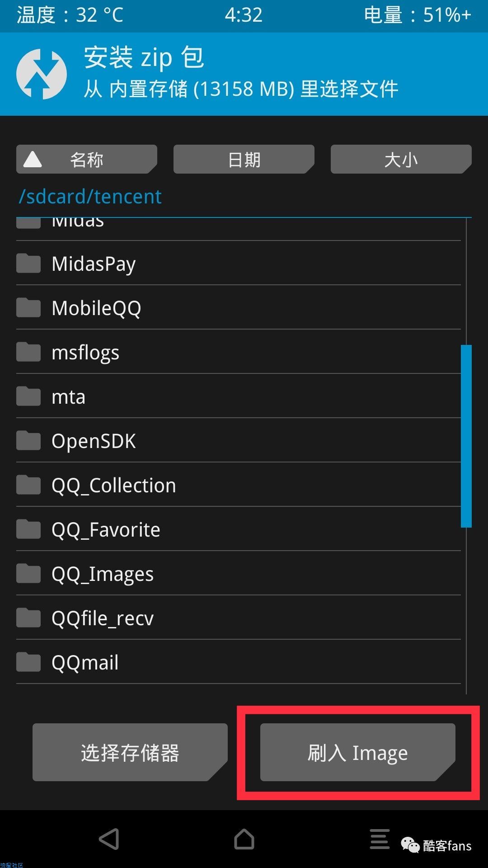Open the mta folder
The width and height of the screenshot is (488, 868).
tap(239, 396)
